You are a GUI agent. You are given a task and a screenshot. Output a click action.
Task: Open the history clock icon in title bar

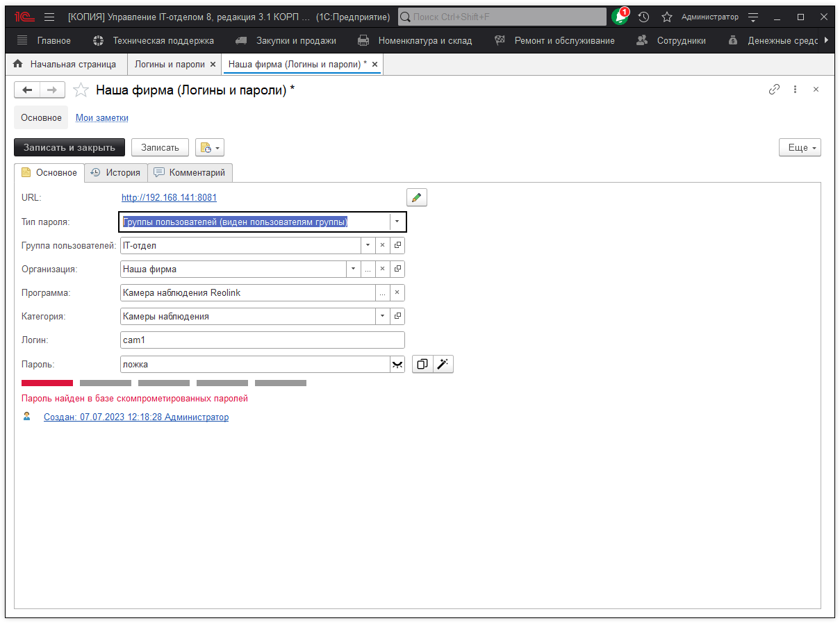point(644,17)
